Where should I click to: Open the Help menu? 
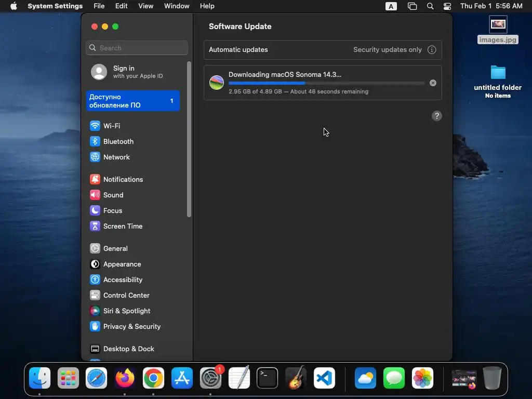(207, 6)
